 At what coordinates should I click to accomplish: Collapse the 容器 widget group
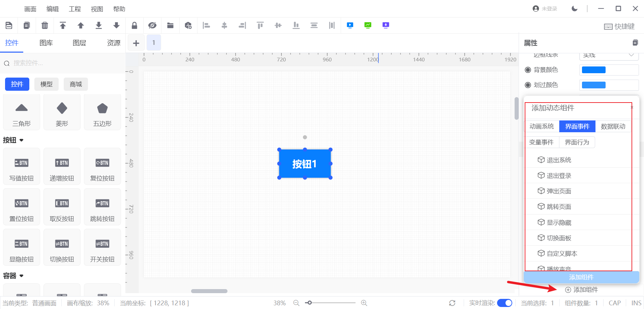[x=22, y=276]
